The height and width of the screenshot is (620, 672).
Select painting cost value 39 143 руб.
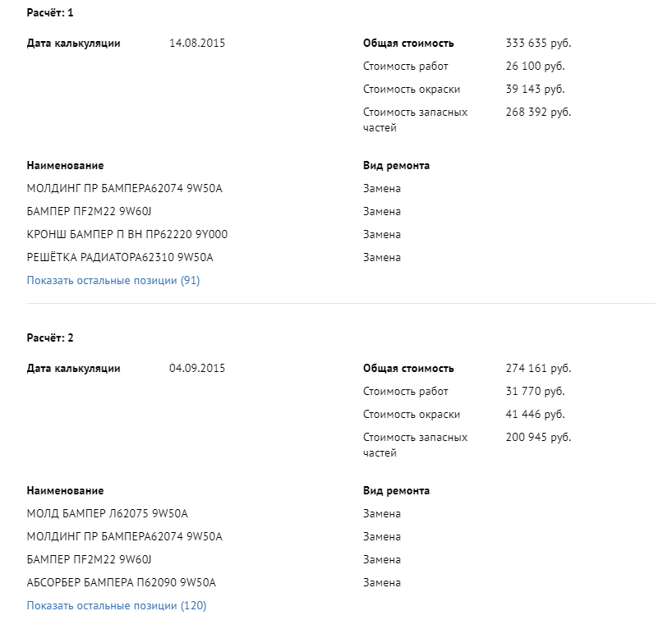click(535, 90)
